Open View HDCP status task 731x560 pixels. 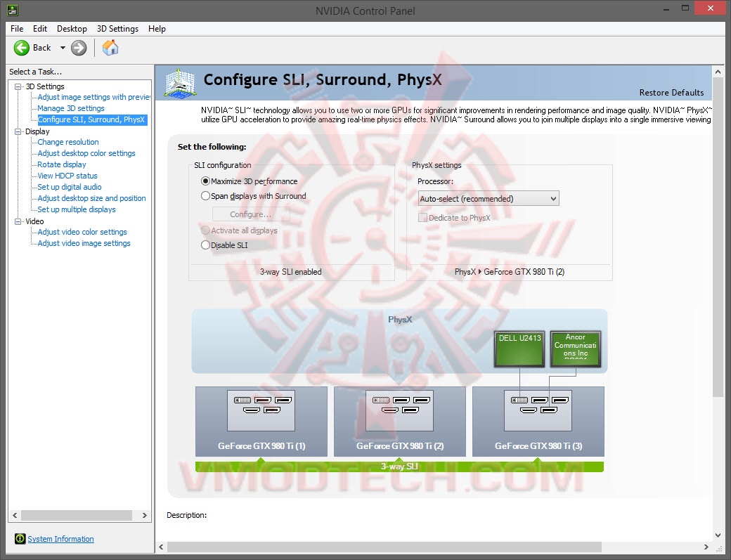coord(67,176)
